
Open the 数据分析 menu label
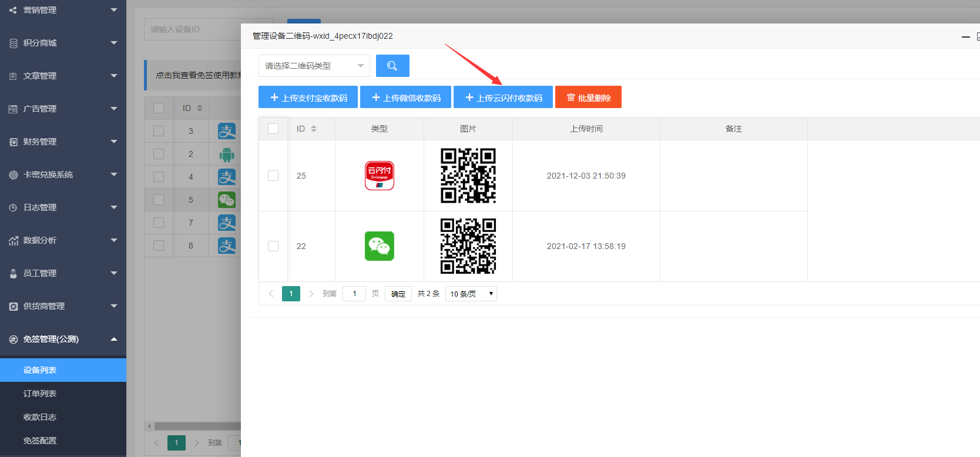click(x=40, y=240)
